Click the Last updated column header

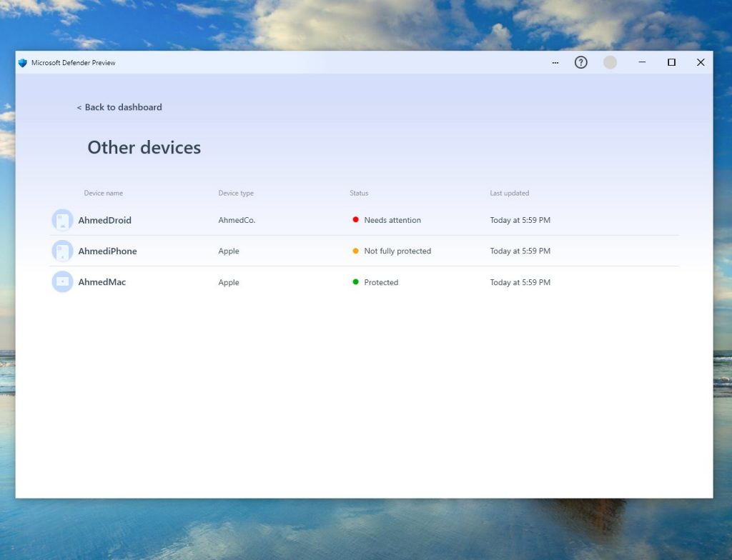509,194
